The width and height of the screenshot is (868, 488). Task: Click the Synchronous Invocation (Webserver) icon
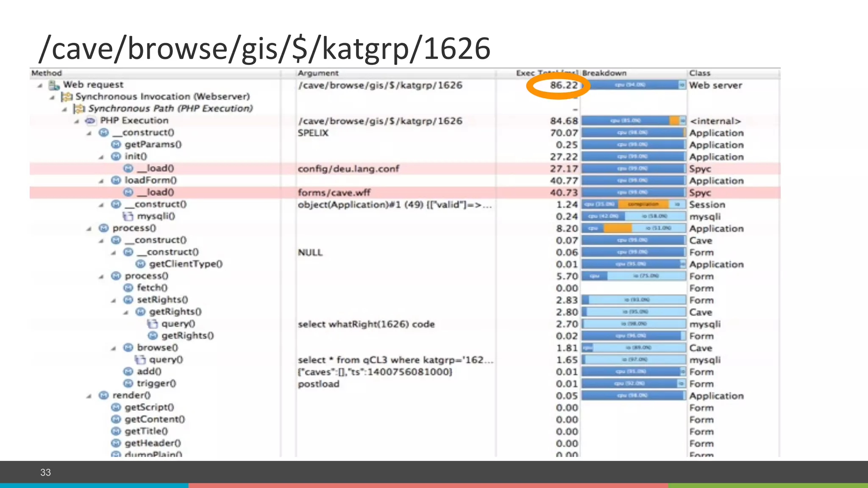67,97
